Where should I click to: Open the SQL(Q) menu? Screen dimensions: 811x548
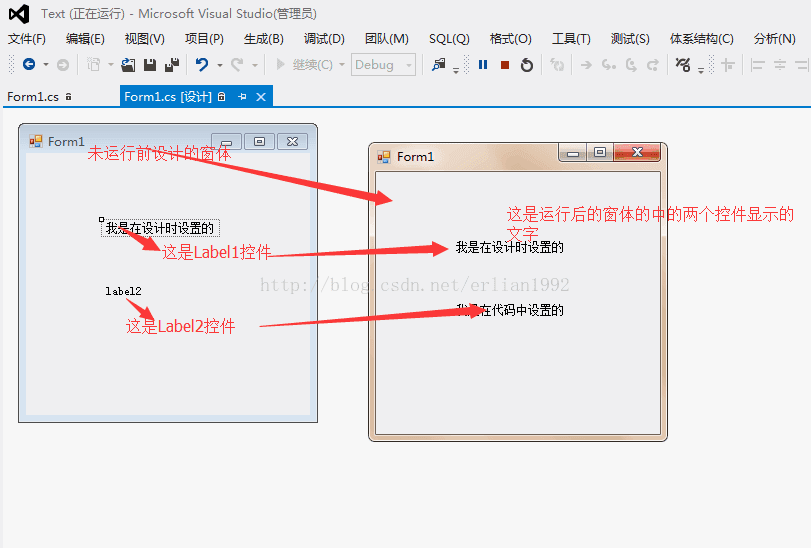click(449, 39)
